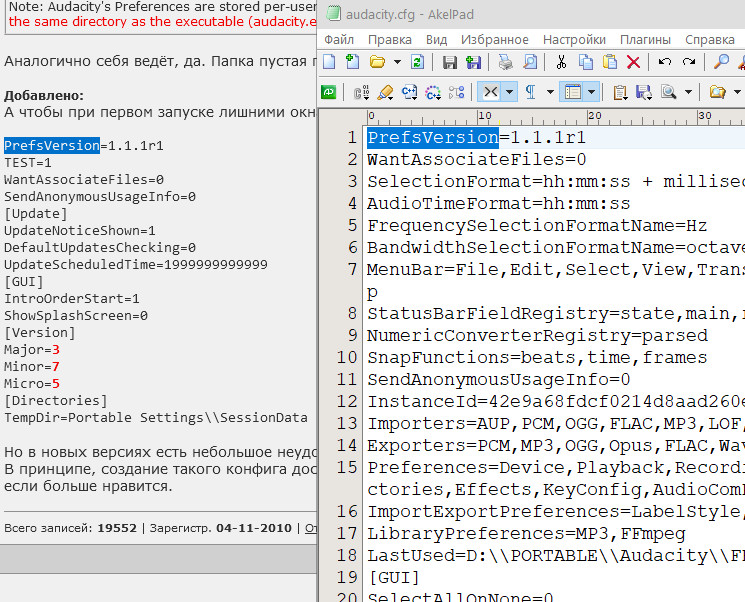The height and width of the screenshot is (602, 745).
Task: Toggle the highlighted X brackets button
Action: click(490, 92)
